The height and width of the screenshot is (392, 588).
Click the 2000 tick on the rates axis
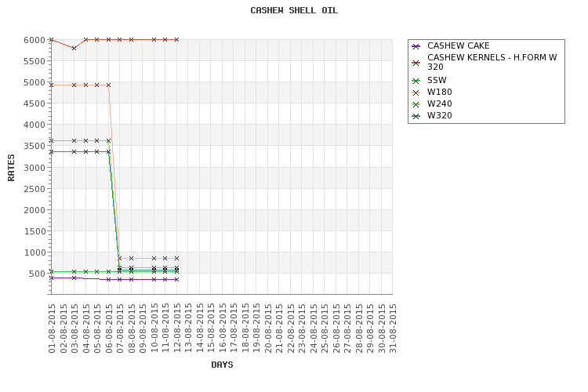pos(34,210)
